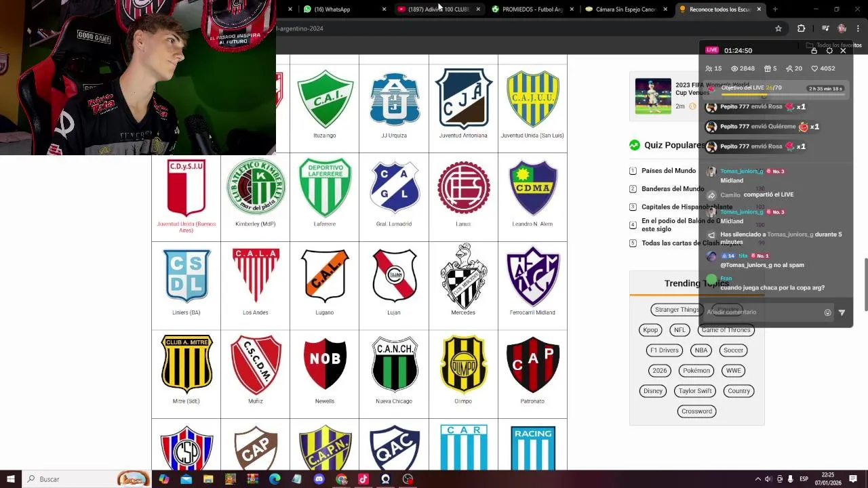The height and width of the screenshot is (488, 868).
Task: Open the LIVE overlay settings gear
Action: (829, 51)
